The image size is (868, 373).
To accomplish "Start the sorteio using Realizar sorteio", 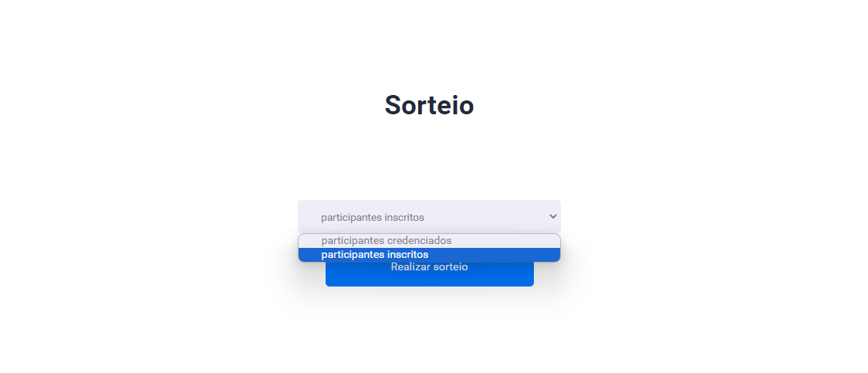I will point(430,274).
